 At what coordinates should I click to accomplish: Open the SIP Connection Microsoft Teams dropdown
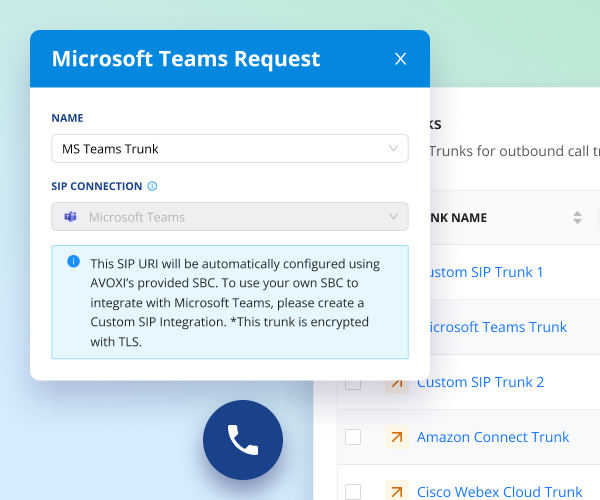[394, 217]
